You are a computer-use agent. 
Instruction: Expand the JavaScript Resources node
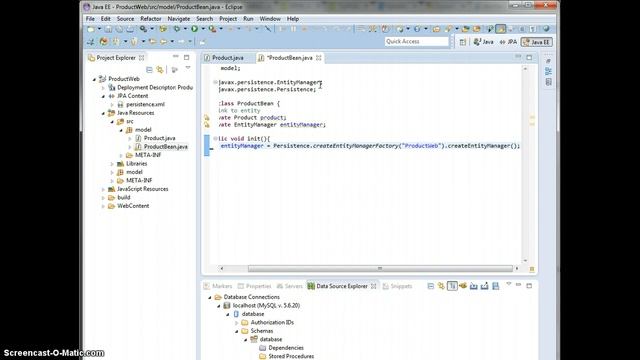103,189
